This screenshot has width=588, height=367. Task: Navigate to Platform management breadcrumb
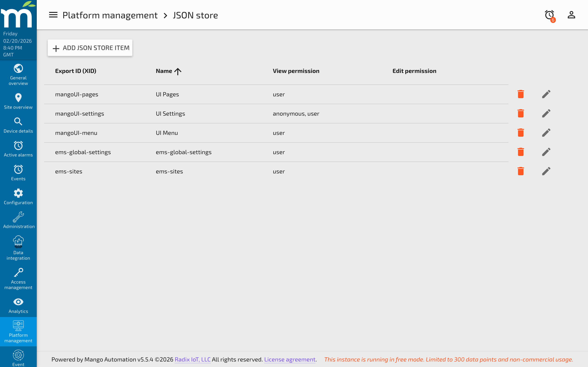click(110, 15)
